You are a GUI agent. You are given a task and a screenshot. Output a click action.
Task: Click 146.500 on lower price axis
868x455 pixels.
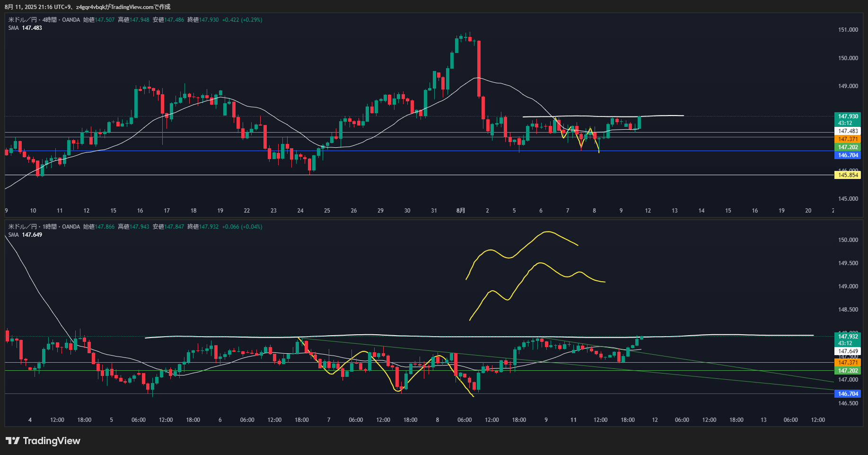click(x=848, y=403)
